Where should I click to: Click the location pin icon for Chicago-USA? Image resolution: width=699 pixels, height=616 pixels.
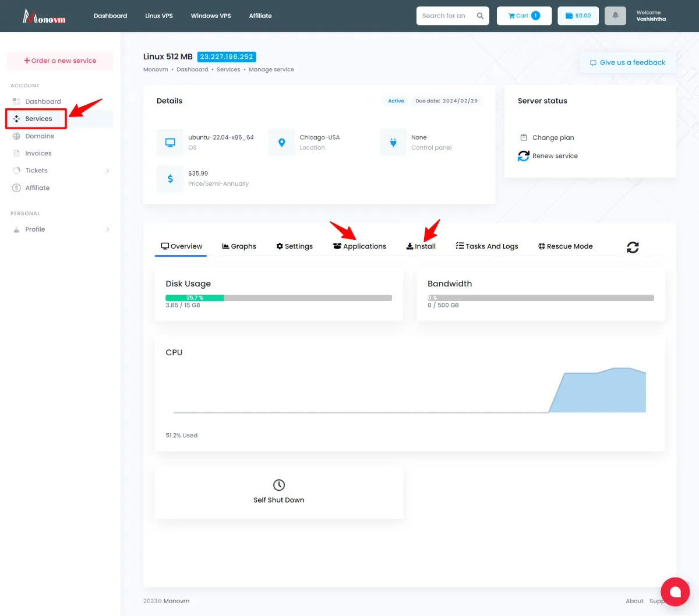[281, 142]
